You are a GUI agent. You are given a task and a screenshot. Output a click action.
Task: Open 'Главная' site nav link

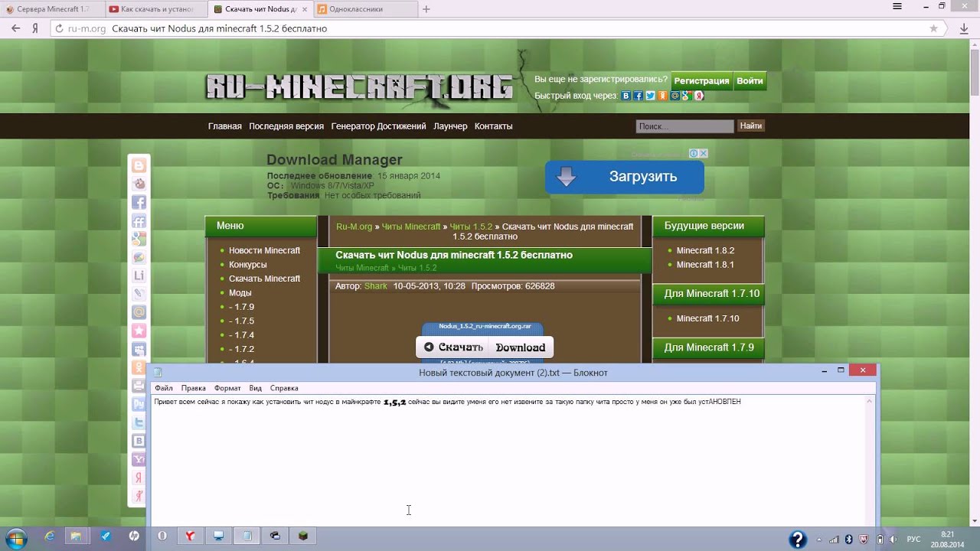pyautogui.click(x=225, y=126)
